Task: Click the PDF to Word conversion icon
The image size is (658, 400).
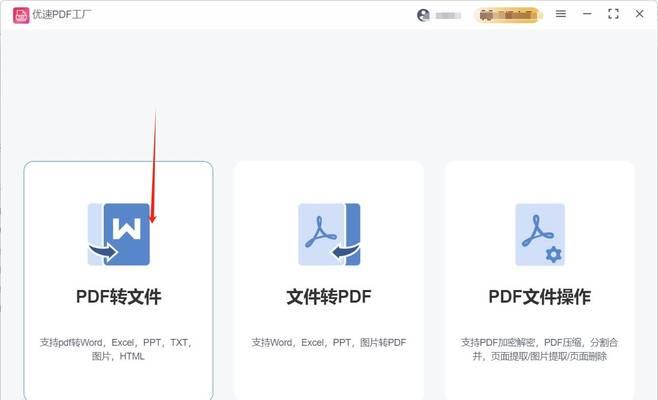Action: click(x=119, y=234)
